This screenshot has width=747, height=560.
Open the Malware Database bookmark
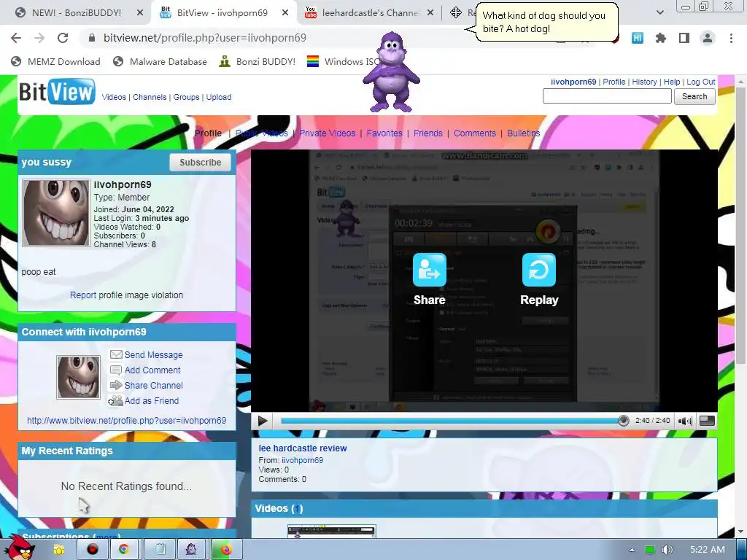coord(160,61)
